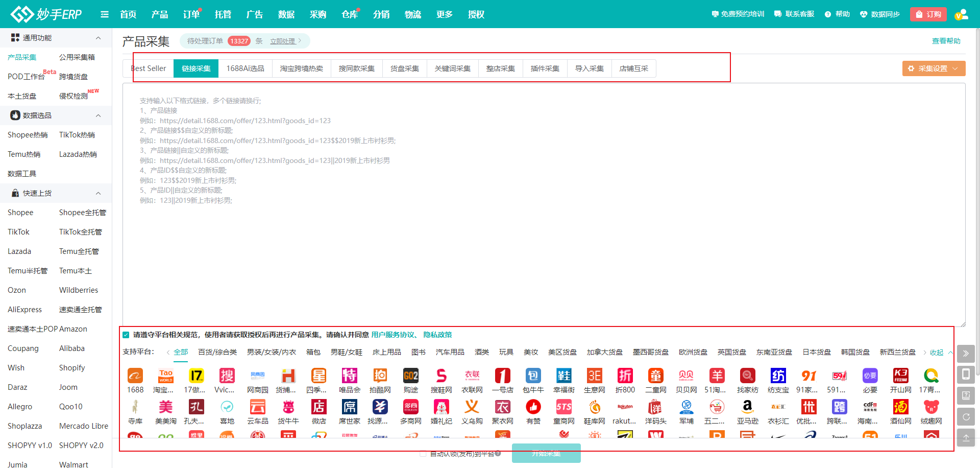Select the Rakuten platform icon
The width and height of the screenshot is (980, 468).
(x=625, y=407)
